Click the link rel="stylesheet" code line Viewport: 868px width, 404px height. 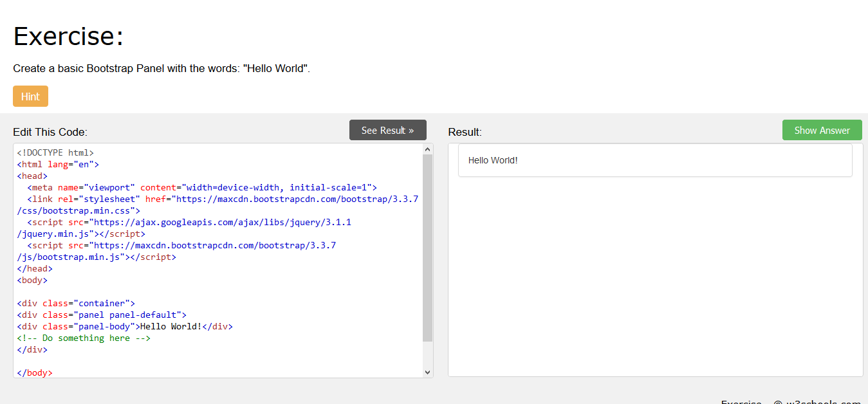pos(223,199)
